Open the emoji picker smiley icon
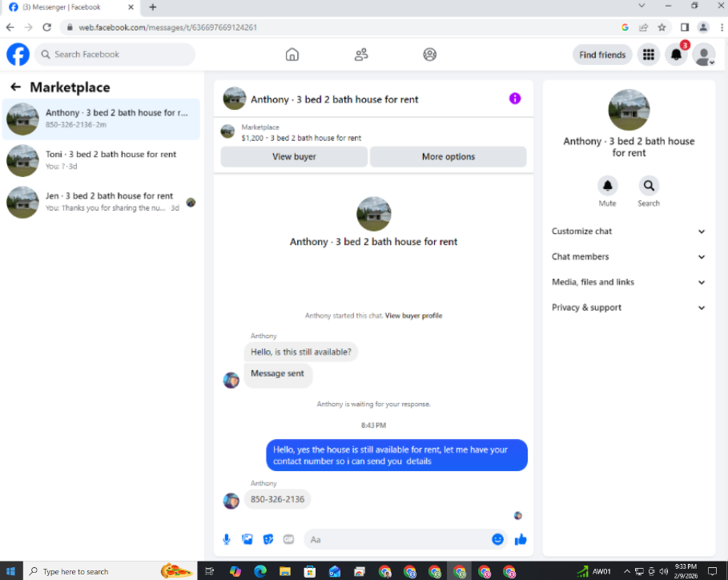This screenshot has width=728, height=580. [497, 539]
